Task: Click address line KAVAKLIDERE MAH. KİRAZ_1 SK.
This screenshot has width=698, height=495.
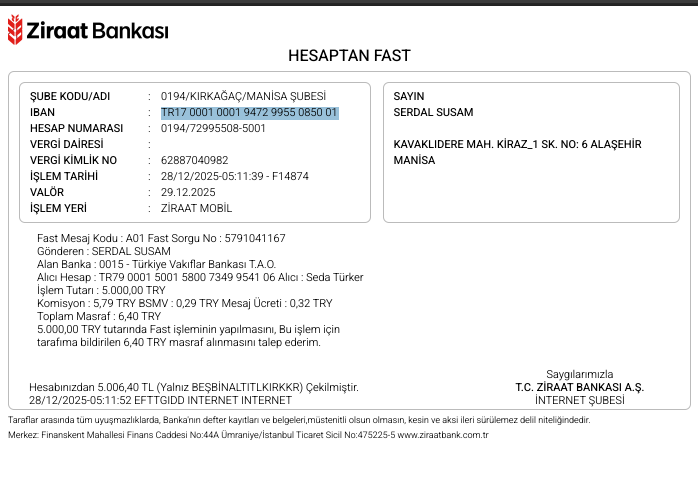Action: pos(517,145)
